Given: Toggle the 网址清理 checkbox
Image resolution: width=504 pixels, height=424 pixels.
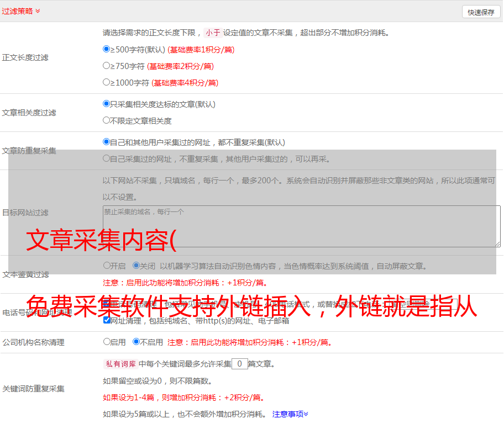Looking at the screenshot, I should [x=107, y=320].
